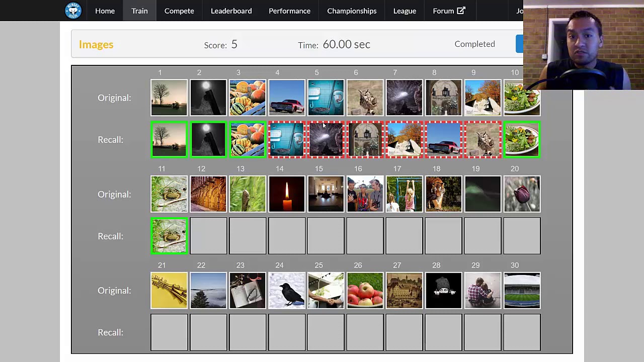Image resolution: width=644 pixels, height=362 pixels.
Task: Select empty recall slot 15
Action: [326, 236]
